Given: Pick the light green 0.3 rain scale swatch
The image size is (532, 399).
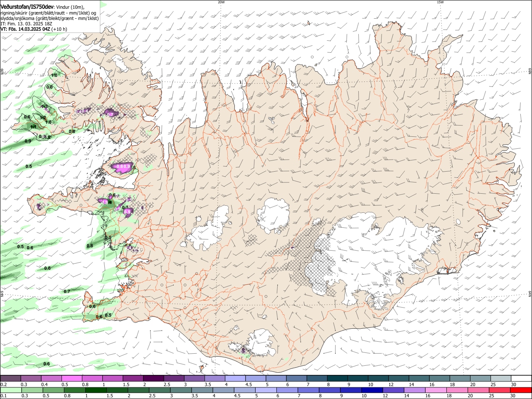Looking at the screenshot, I should (x=32, y=390).
